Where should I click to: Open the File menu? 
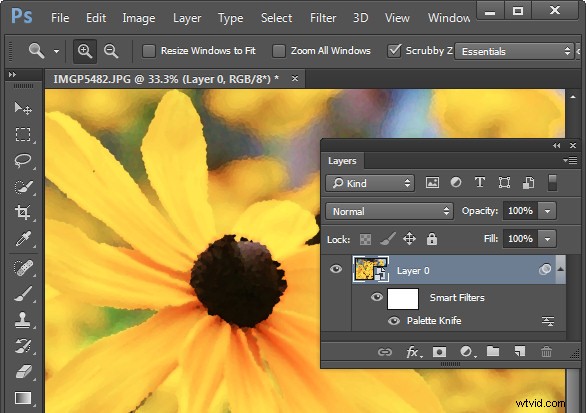click(60, 18)
